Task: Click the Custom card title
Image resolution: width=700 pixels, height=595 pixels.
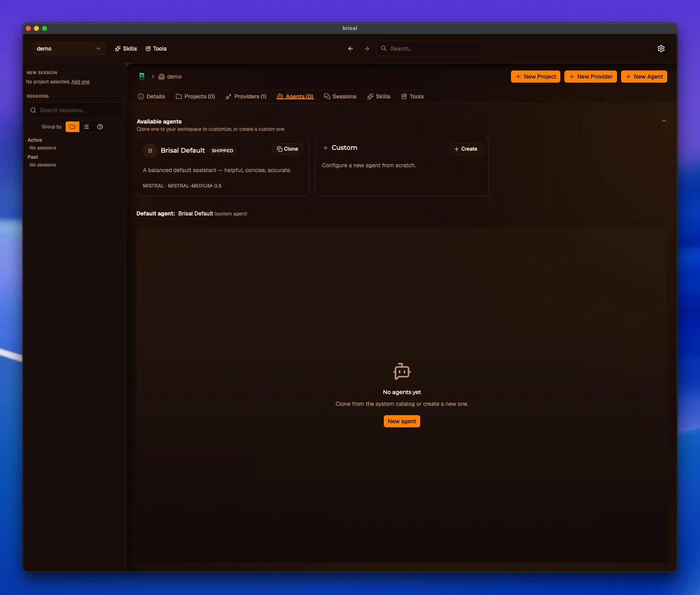Action: tap(345, 148)
